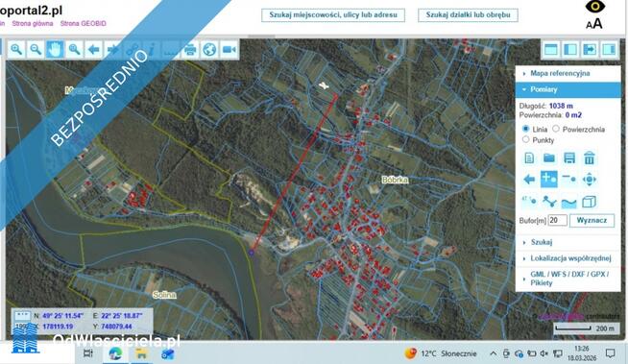Screen dimensions: 628x364
Task: Click the X: 178119.19 coordinate value
Action: 54,327
